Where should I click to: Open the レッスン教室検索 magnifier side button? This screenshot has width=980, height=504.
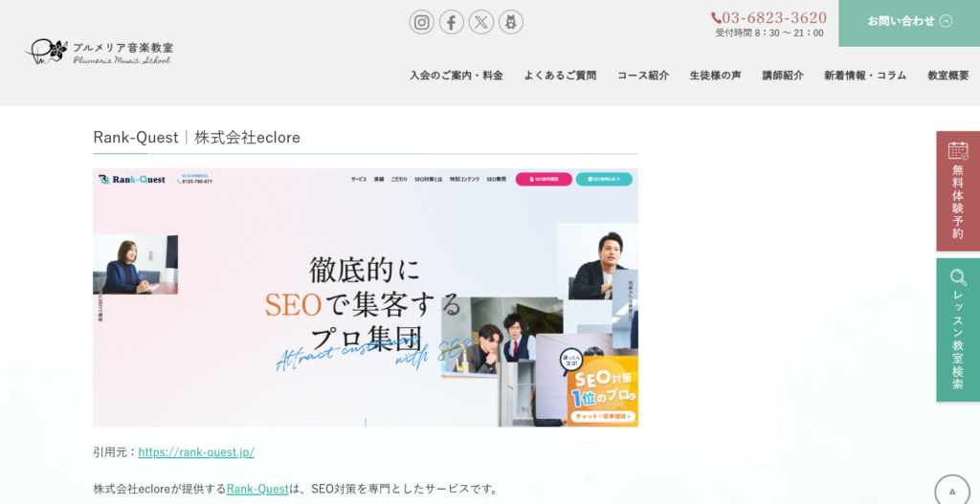(x=957, y=330)
